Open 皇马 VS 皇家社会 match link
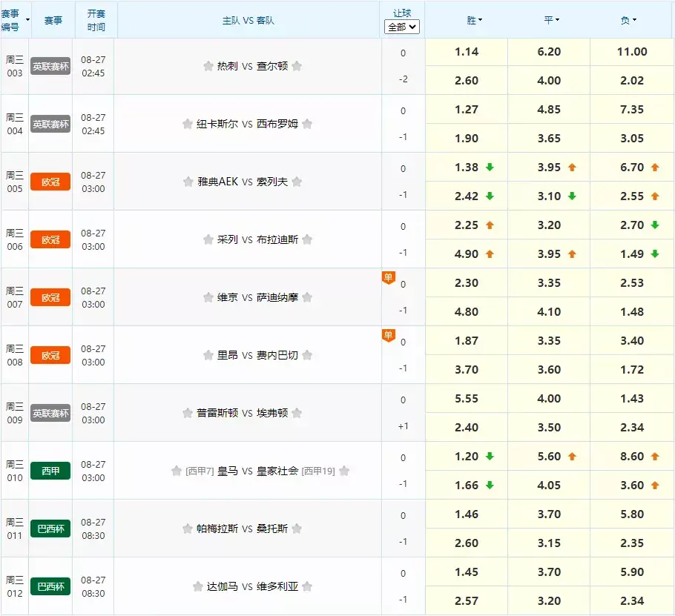This screenshot has height=616, width=675. pyautogui.click(x=257, y=471)
